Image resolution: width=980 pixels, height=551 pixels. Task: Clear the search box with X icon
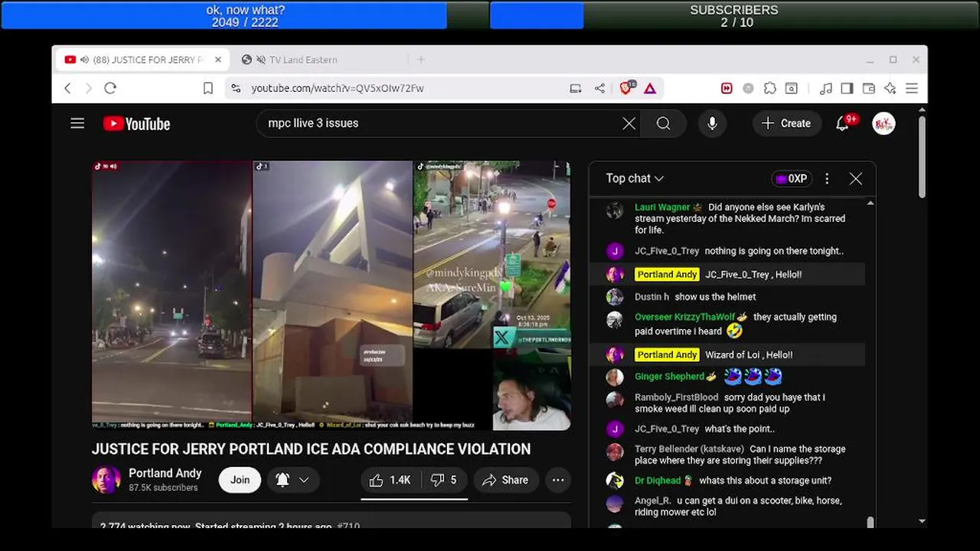(629, 123)
